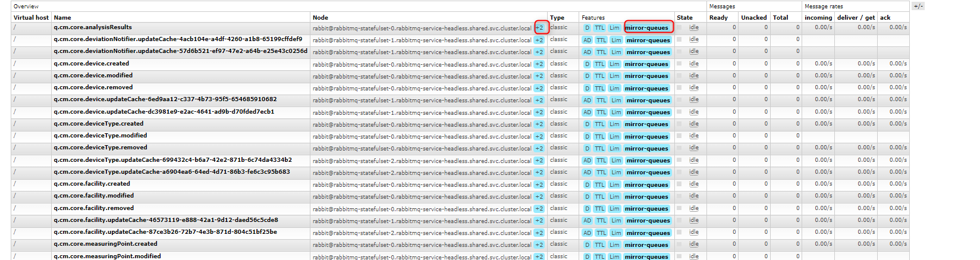The image size is (980, 260).
Task: Click the Lim badge on the q.cm.core.measuringPoint.created row
Action: 614,245
